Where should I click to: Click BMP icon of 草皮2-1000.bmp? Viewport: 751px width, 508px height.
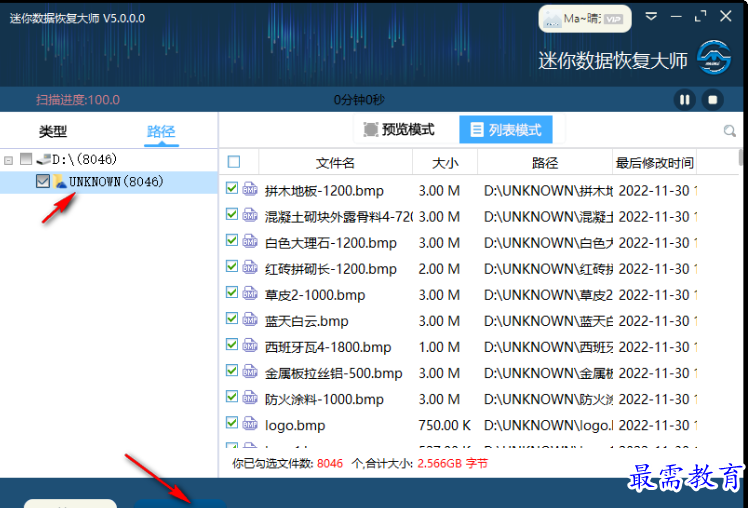[250, 293]
